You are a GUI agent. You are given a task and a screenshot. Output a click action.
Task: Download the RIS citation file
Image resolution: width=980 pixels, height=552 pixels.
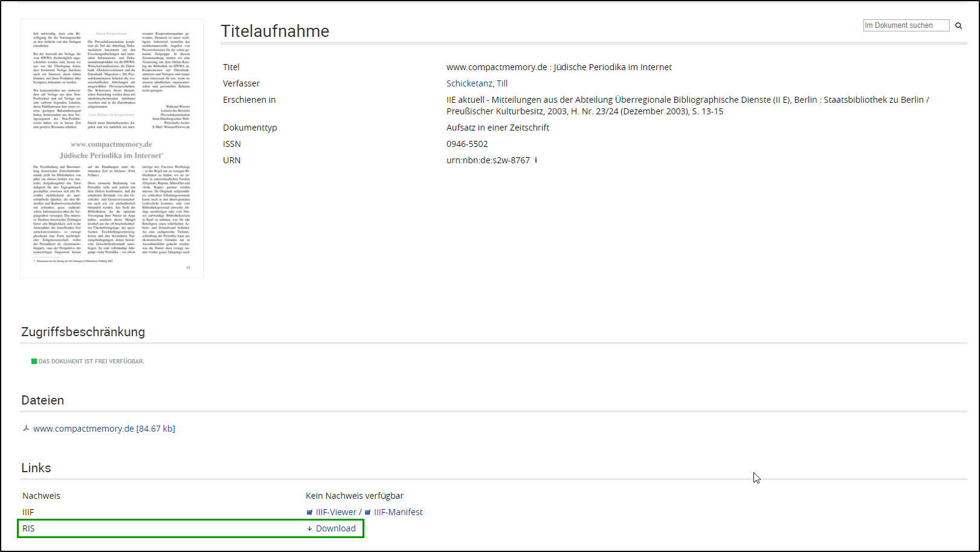coord(335,528)
